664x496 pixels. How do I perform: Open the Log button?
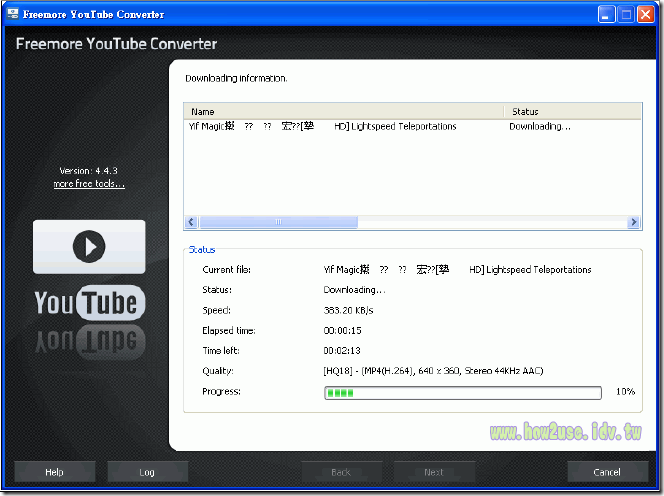[x=147, y=472]
